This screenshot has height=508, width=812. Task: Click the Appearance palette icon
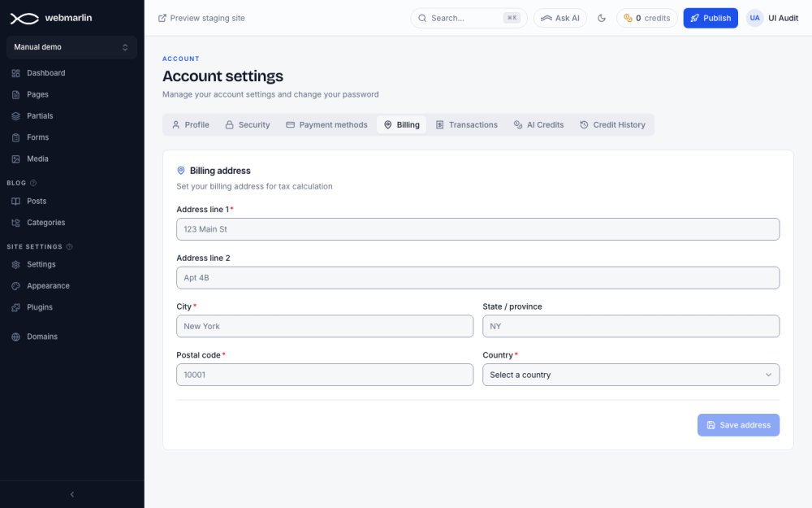coord(16,286)
